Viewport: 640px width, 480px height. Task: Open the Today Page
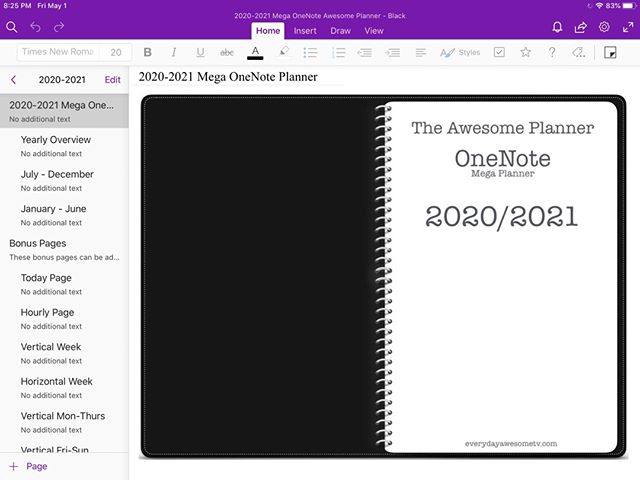click(64, 284)
